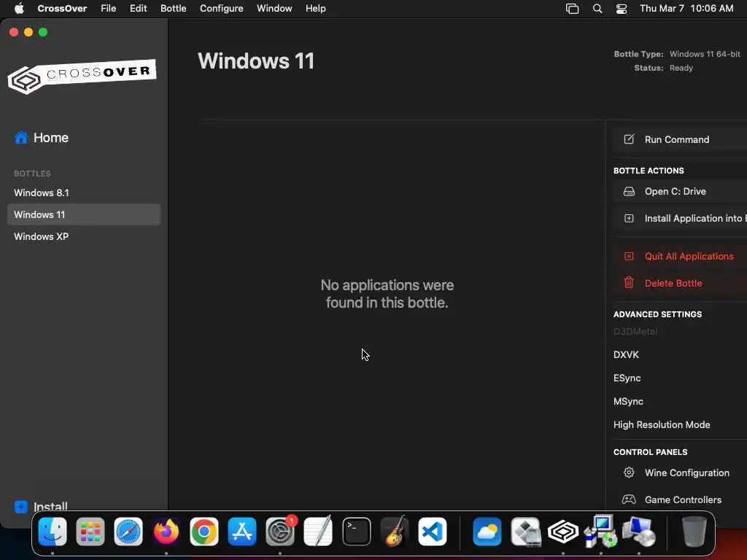Open the Edit menu
The height and width of the screenshot is (560, 747).
138,9
